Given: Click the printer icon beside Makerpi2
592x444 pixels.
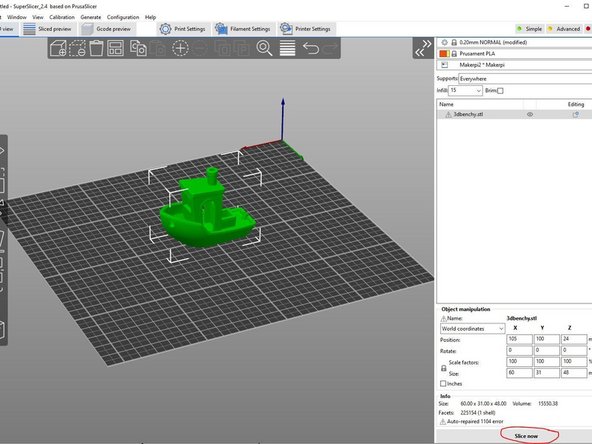Looking at the screenshot, I should tap(444, 65).
